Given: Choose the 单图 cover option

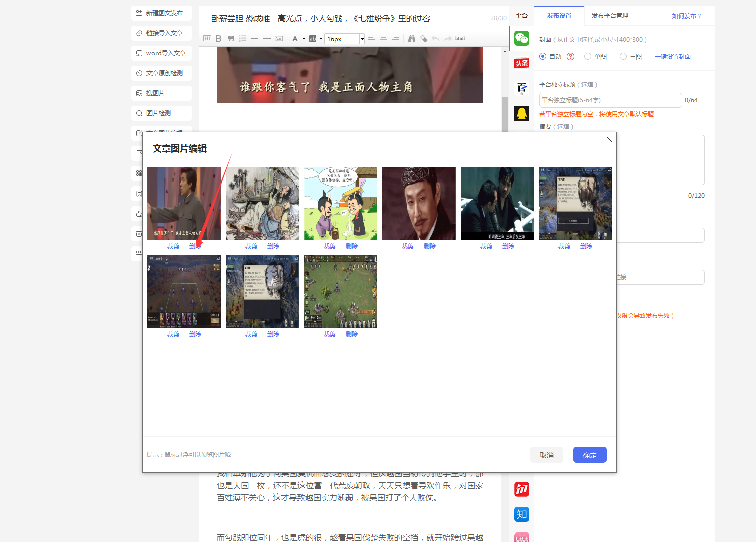Looking at the screenshot, I should tap(588, 56).
